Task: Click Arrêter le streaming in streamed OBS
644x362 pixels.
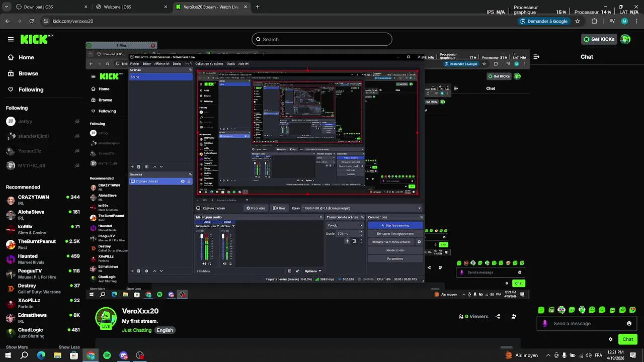Action: click(x=395, y=225)
